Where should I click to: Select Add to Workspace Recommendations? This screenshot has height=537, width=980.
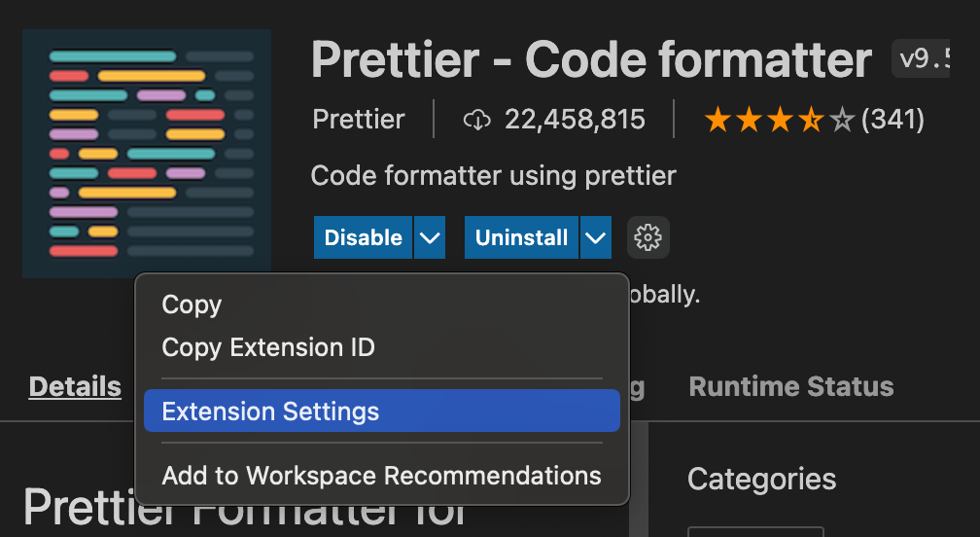382,475
